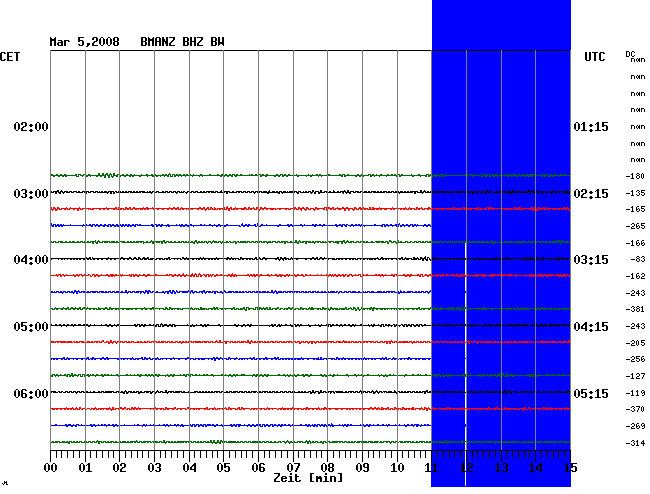Click the 05:00 CET time label
This screenshot has height=494, width=650.
point(31,327)
